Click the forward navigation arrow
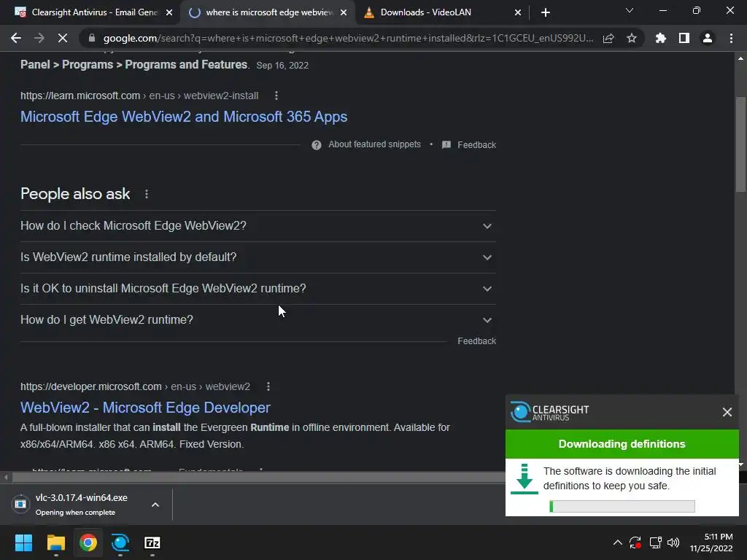The image size is (747, 560). (x=39, y=38)
